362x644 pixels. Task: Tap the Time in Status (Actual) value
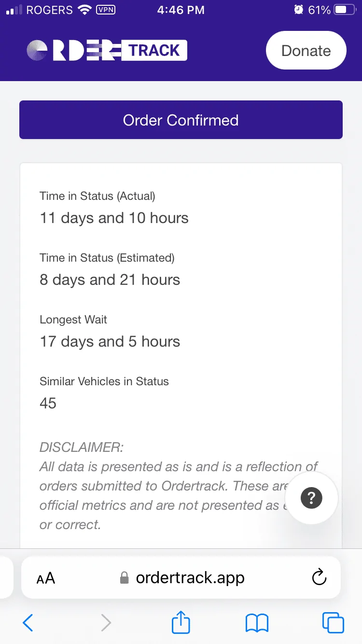[114, 218]
